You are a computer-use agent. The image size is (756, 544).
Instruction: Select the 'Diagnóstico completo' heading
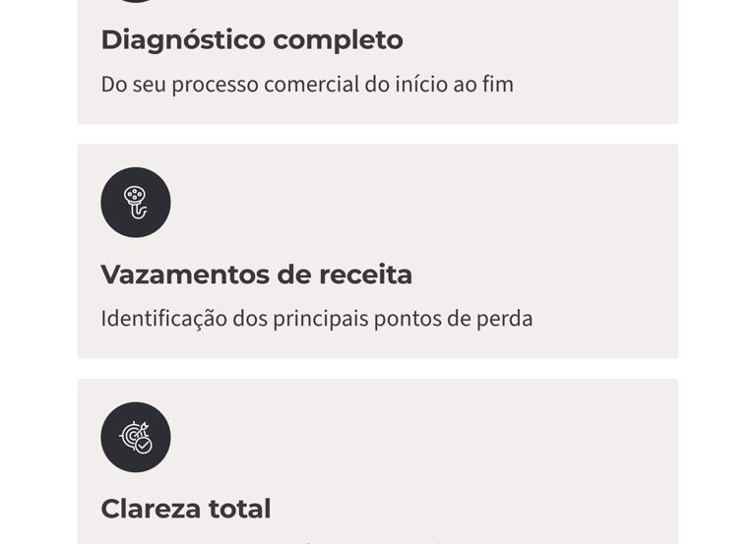(251, 40)
